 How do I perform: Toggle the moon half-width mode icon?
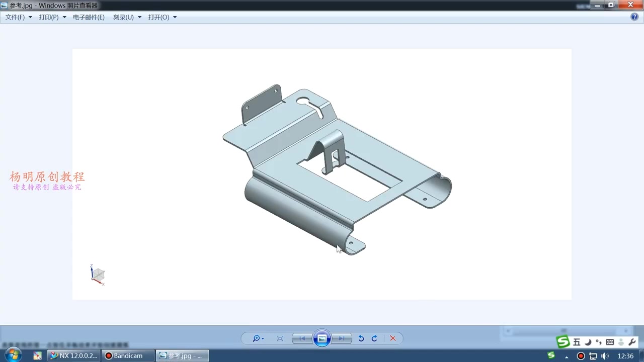[x=588, y=342]
